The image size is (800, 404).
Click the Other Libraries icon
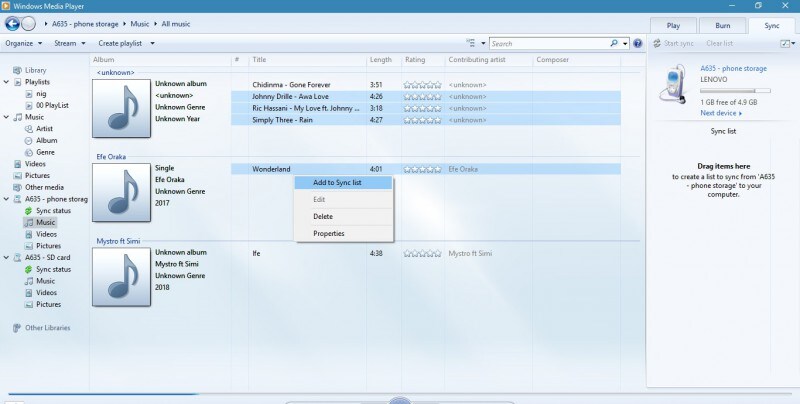[17, 328]
